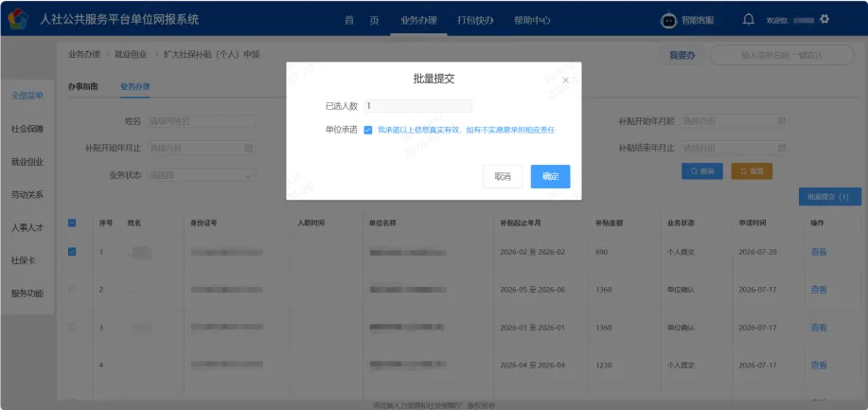The image size is (868, 410).
Task: Click the platform logo in header
Action: 18,19
